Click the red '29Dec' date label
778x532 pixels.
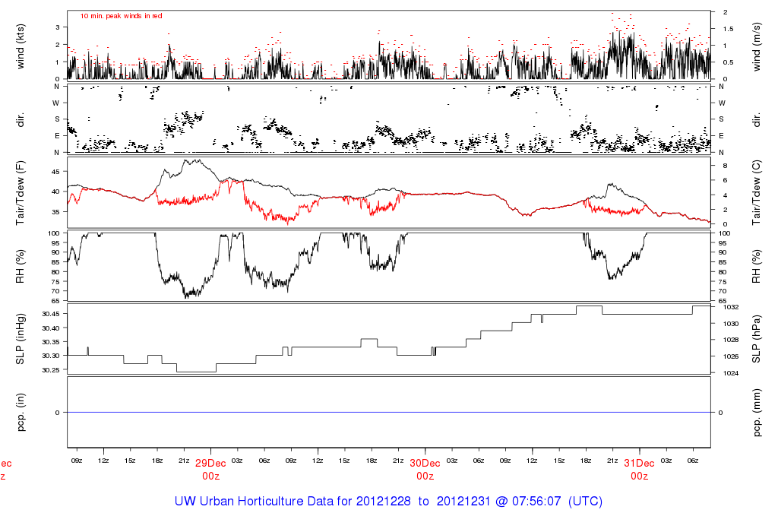210,463
